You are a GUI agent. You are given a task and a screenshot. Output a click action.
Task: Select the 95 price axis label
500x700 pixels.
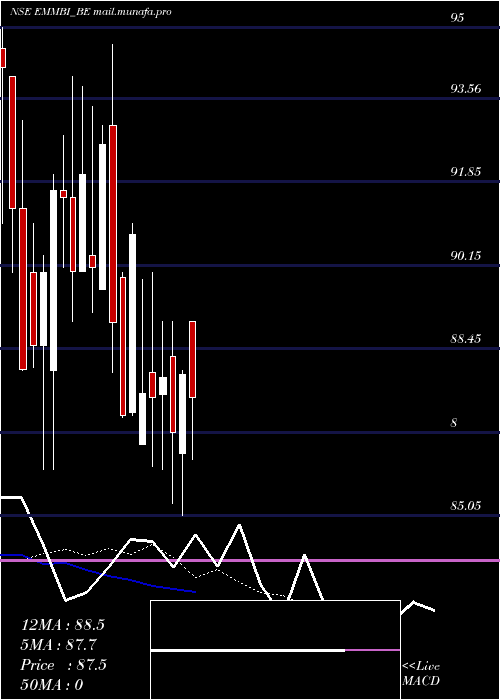457,17
